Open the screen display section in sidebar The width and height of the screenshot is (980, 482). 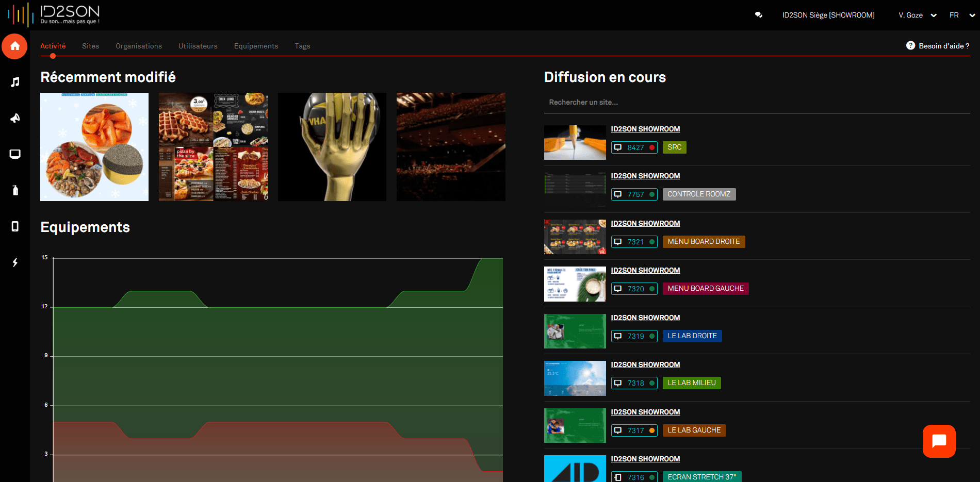pos(15,154)
